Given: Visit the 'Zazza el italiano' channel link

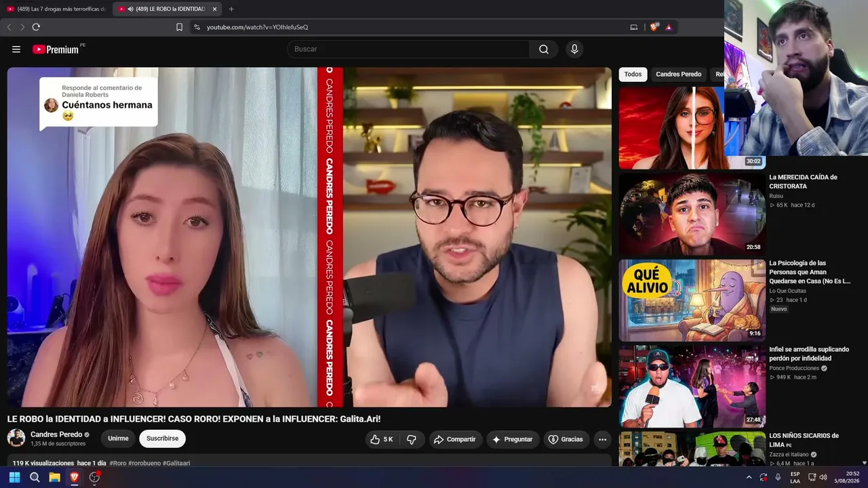Looking at the screenshot, I should [789, 454].
